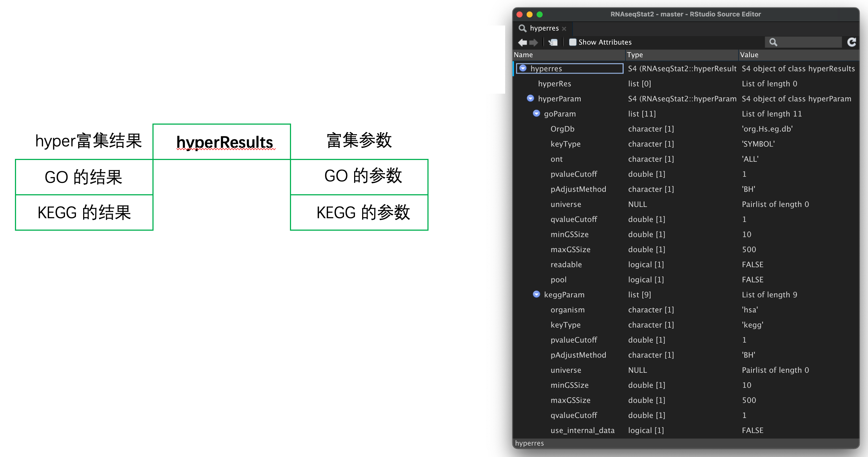Click the Type column header
The height and width of the screenshot is (457, 868).
[x=682, y=55]
